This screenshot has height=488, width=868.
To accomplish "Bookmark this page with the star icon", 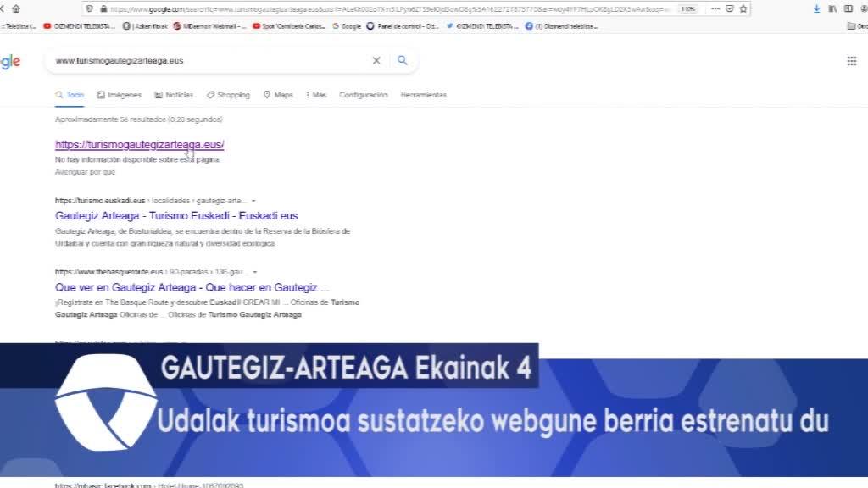I will [743, 8].
